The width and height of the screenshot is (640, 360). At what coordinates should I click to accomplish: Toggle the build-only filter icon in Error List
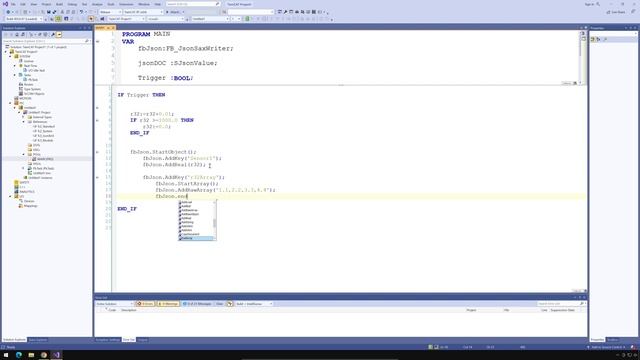click(x=230, y=304)
